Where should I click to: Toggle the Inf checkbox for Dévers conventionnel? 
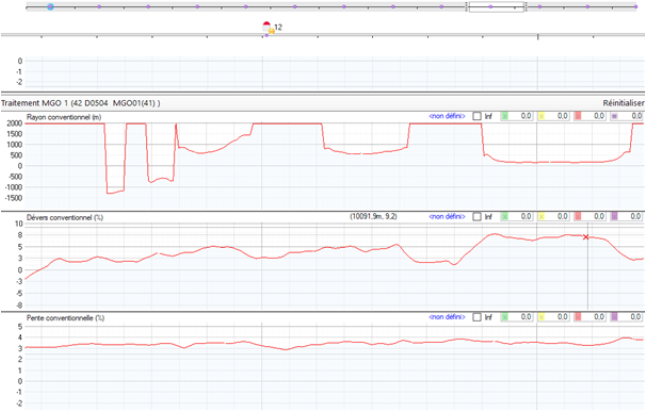(477, 216)
